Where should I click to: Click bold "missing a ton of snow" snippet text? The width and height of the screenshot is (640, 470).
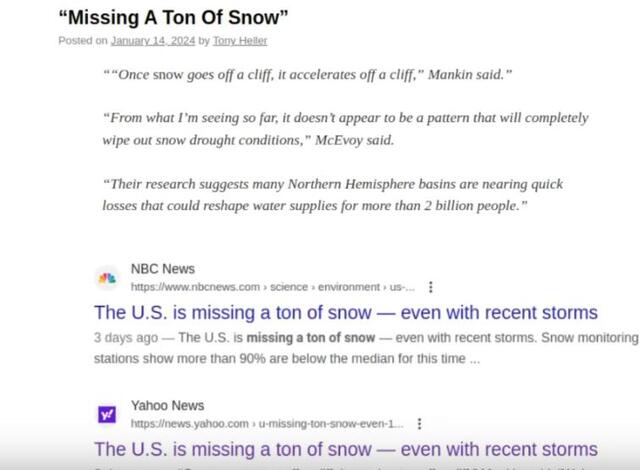311,338
